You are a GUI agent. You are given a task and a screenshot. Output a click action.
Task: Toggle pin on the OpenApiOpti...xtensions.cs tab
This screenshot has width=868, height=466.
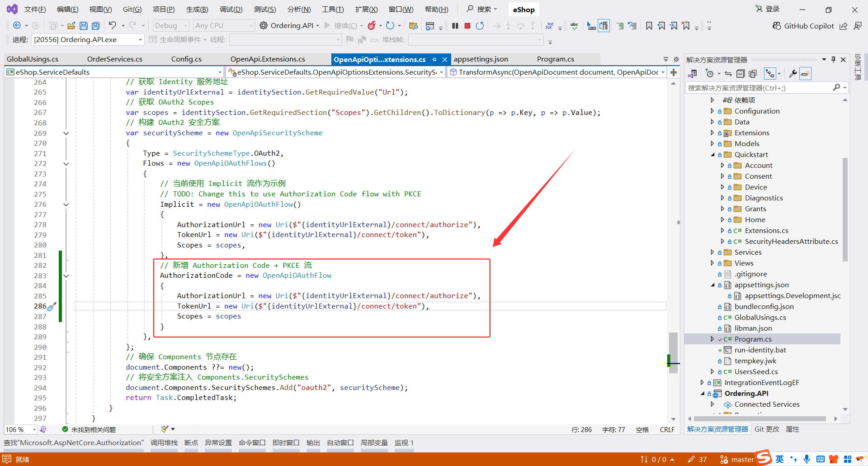pyautogui.click(x=434, y=59)
